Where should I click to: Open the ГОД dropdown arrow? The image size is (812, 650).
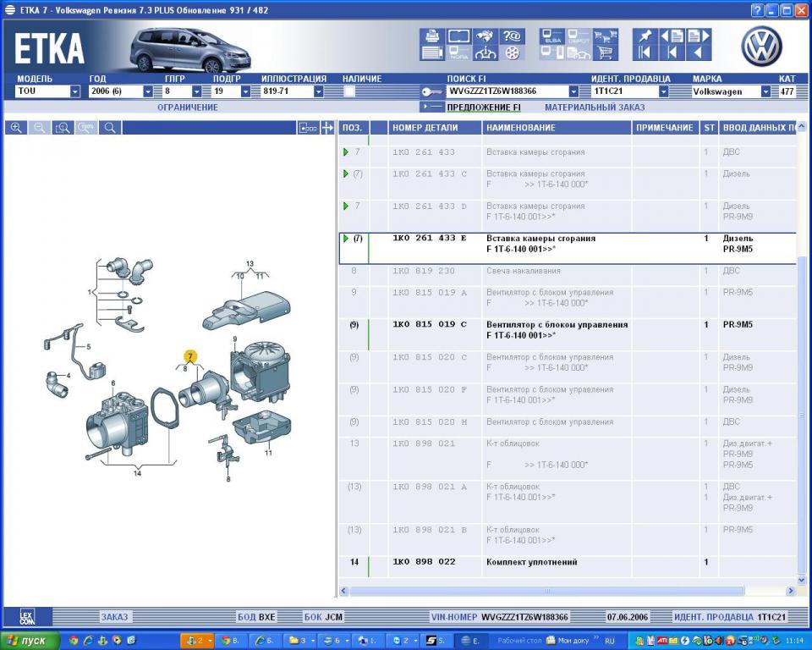(148, 91)
